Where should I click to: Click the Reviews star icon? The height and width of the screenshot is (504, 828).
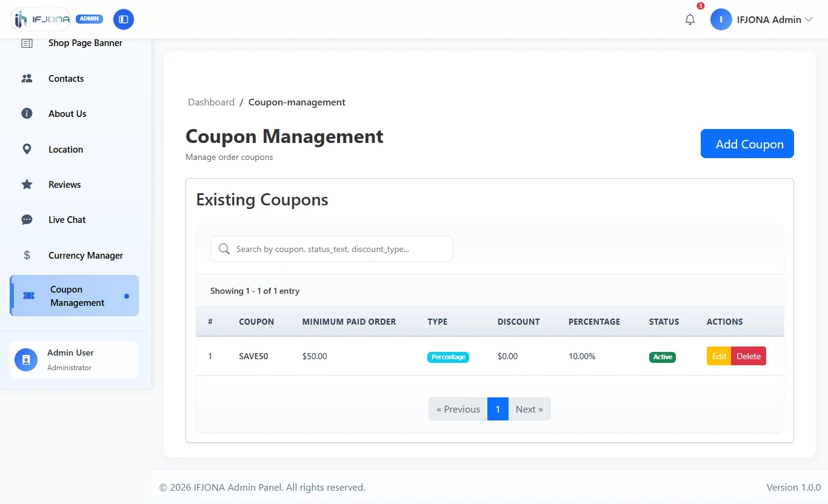[27, 185]
